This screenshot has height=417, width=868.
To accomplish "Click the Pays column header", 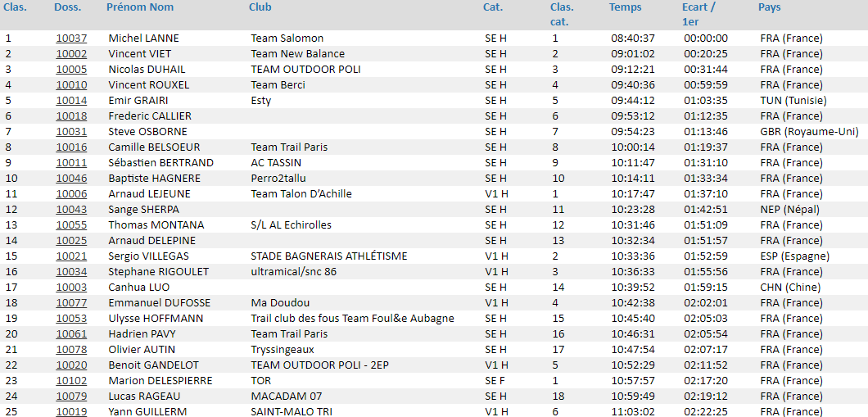I will coord(770,7).
